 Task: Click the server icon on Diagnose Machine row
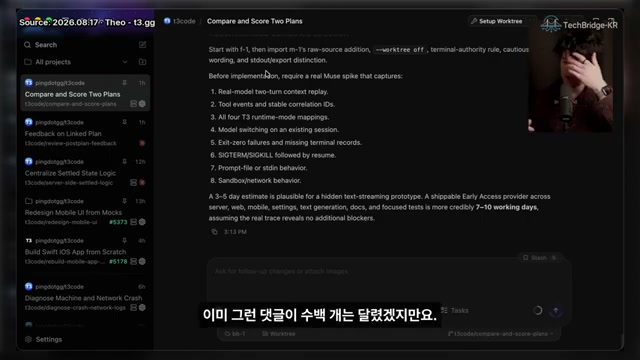pyautogui.click(x=133, y=308)
